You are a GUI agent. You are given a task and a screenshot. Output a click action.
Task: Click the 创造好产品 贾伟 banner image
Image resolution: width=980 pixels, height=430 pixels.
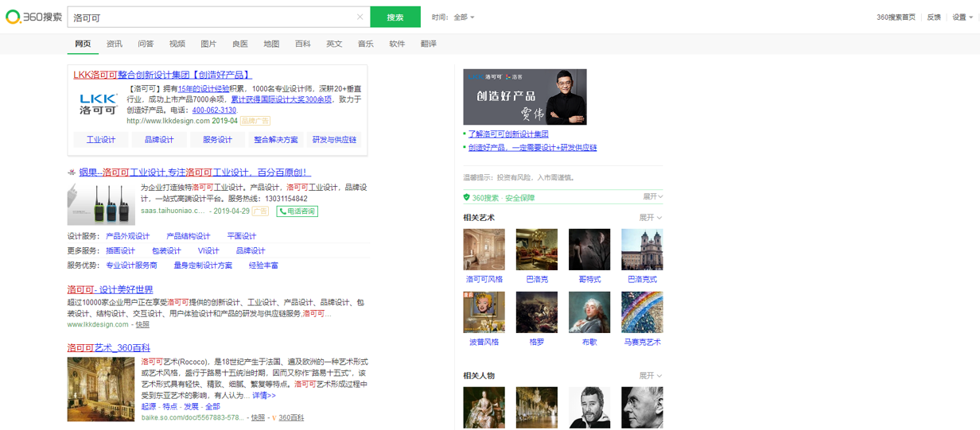[x=525, y=97]
